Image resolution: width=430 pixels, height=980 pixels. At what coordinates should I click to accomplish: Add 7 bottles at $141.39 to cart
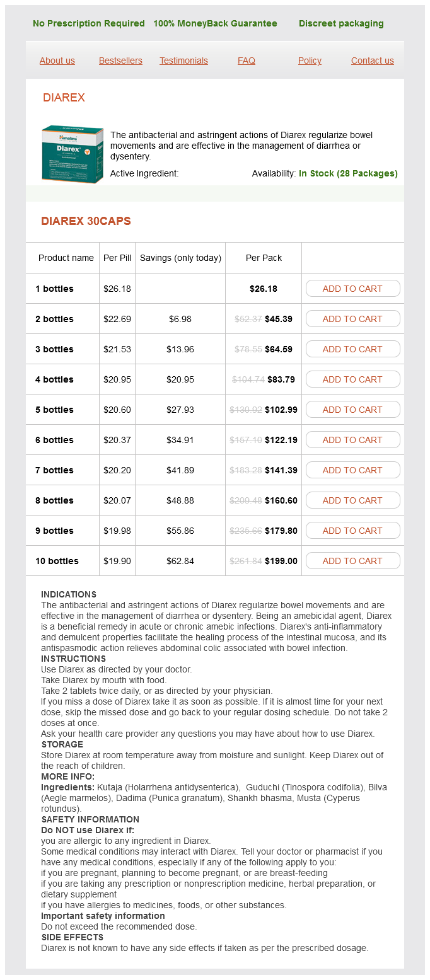[352, 470]
